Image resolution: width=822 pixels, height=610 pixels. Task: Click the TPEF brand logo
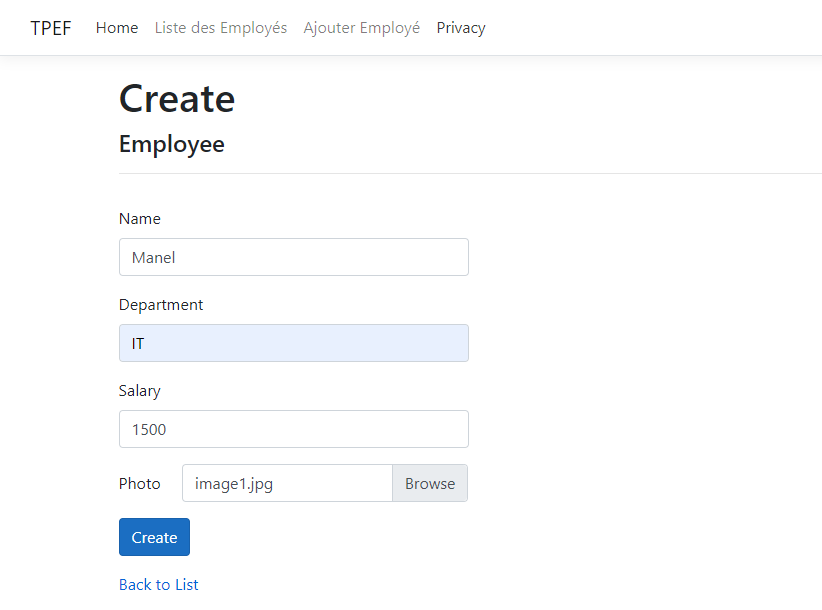pyautogui.click(x=50, y=27)
